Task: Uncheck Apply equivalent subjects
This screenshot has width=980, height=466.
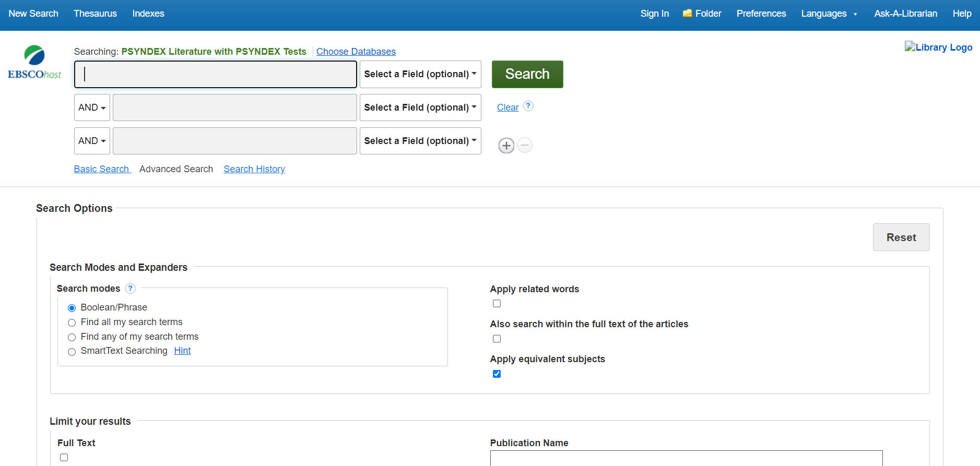Action: (x=497, y=374)
